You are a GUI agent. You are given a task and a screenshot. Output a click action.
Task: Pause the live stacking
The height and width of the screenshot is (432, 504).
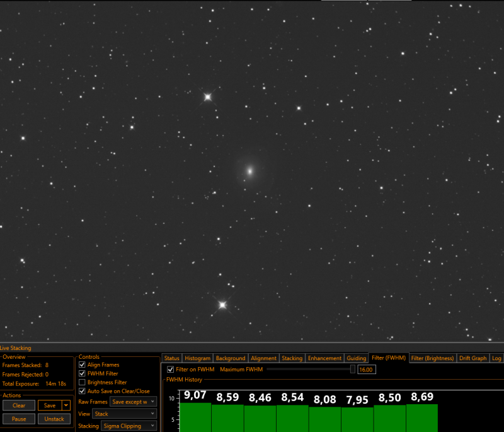[19, 419]
